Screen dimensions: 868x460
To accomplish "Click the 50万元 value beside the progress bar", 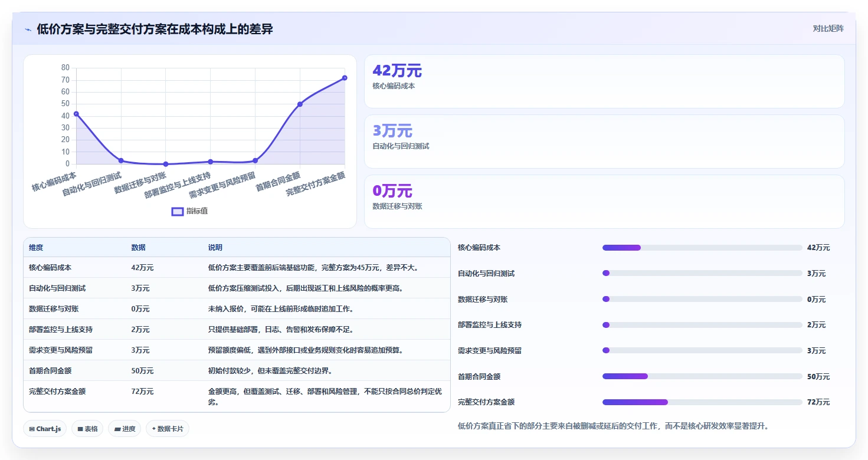I will tap(818, 376).
